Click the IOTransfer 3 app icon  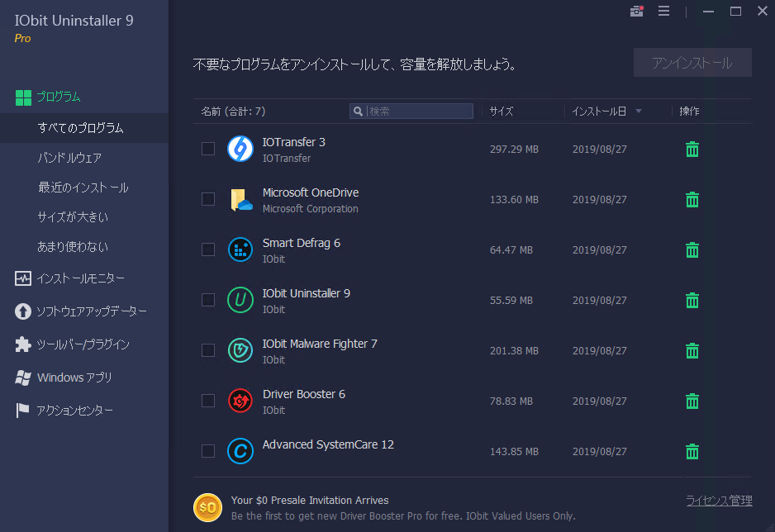240,149
